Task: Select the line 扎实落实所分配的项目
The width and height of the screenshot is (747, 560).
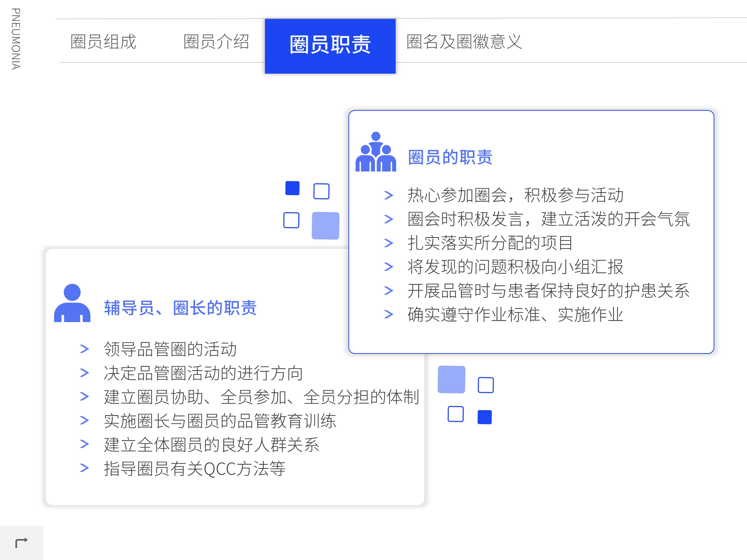Action: click(x=490, y=243)
